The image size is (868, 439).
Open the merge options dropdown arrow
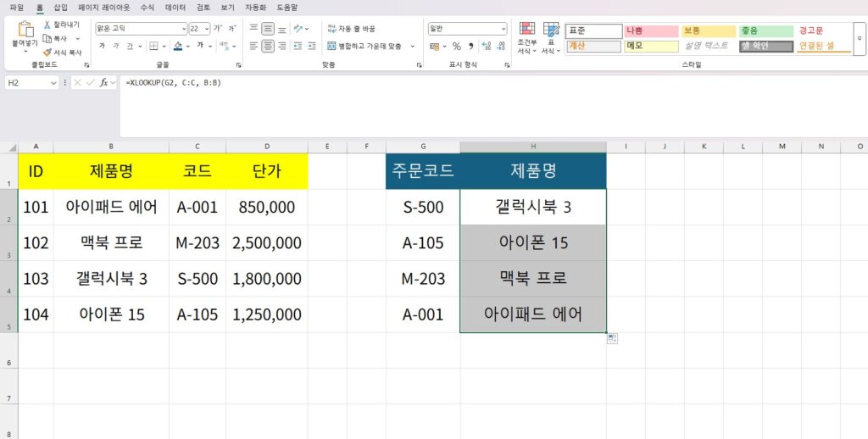tap(413, 46)
